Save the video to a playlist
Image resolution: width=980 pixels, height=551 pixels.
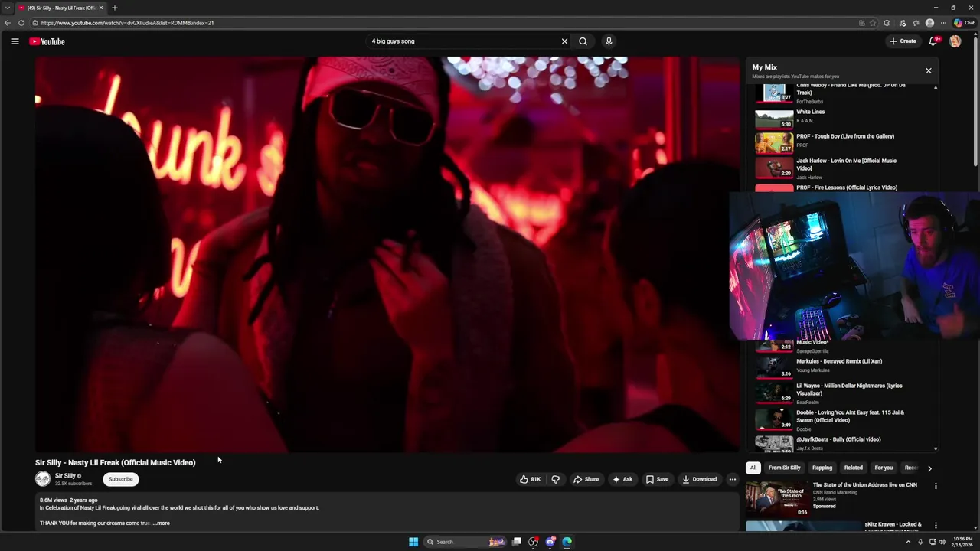(657, 479)
